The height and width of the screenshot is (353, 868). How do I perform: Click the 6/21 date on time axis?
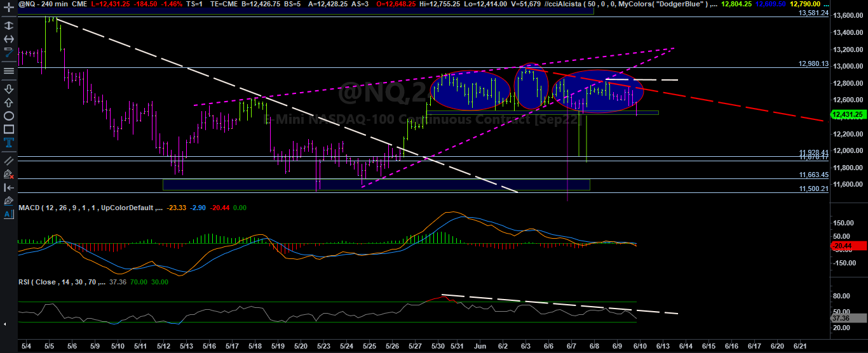tap(800, 347)
